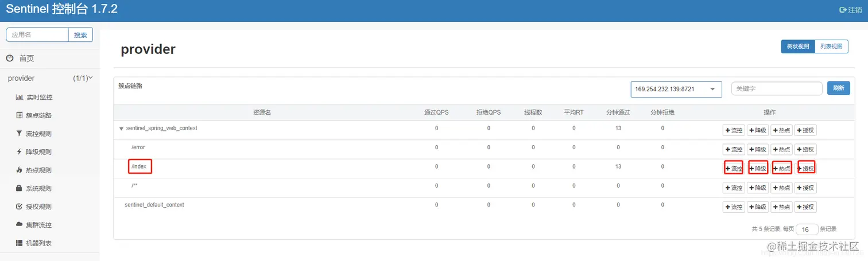Viewport: 868px width, 261px height.
Task: Select 簇点链路 list icon in sidebar
Action: [20, 115]
